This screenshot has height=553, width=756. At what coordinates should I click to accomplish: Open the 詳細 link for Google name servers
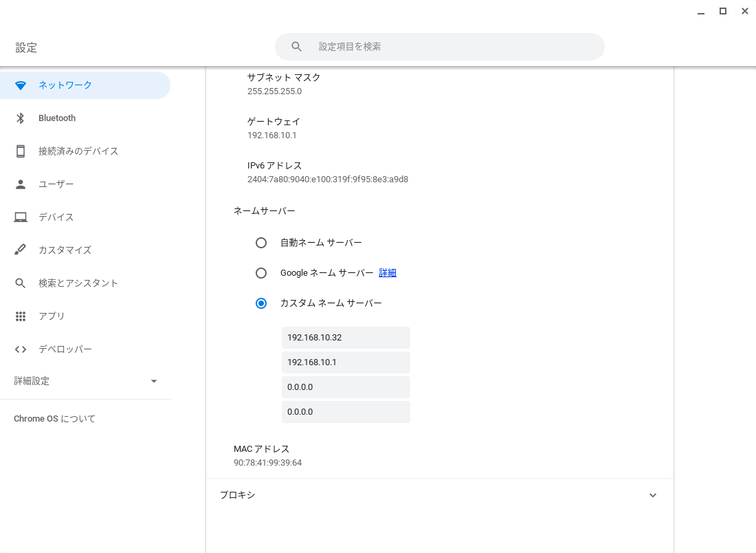point(388,273)
